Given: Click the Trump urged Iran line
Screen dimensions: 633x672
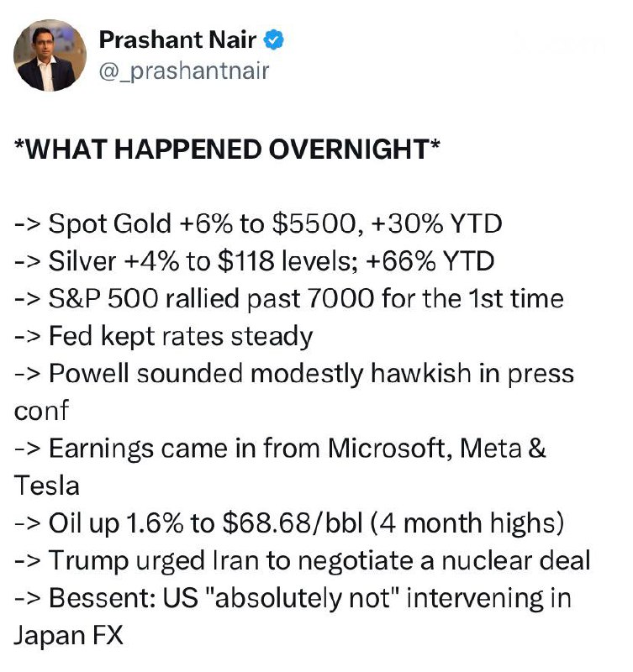Looking at the screenshot, I should tap(303, 560).
